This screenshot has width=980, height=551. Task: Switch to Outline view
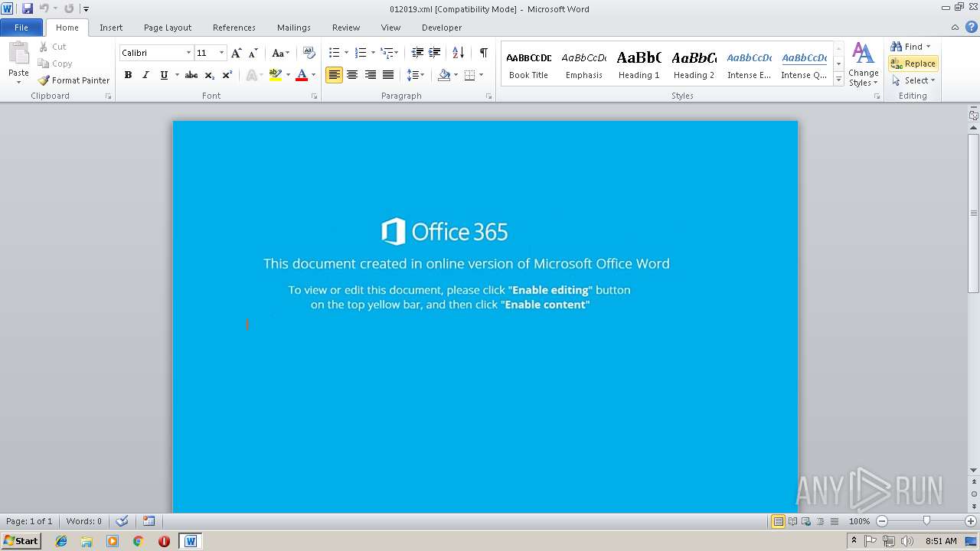(x=819, y=521)
